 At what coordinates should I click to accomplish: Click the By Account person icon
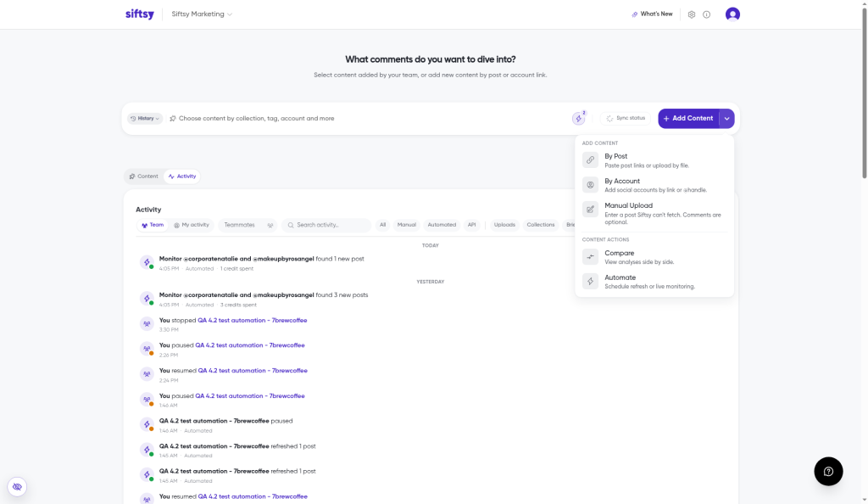[x=590, y=185]
